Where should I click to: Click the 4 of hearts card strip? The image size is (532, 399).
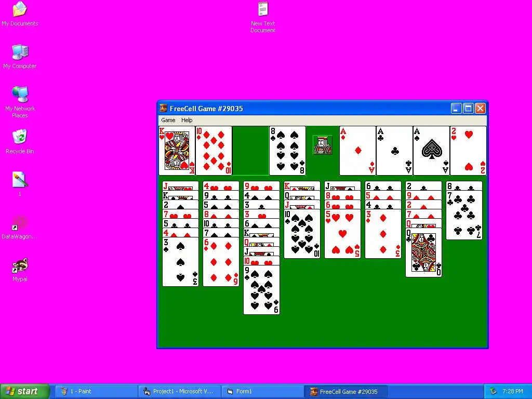point(221,186)
